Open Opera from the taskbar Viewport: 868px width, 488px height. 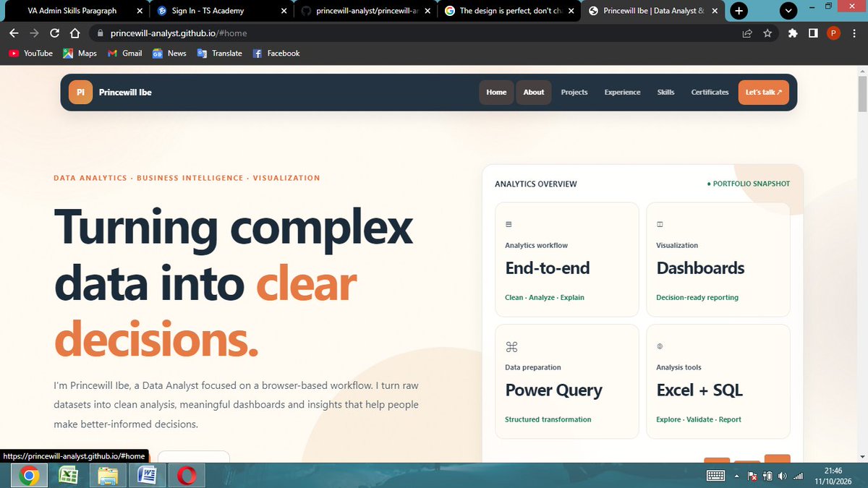tap(187, 476)
